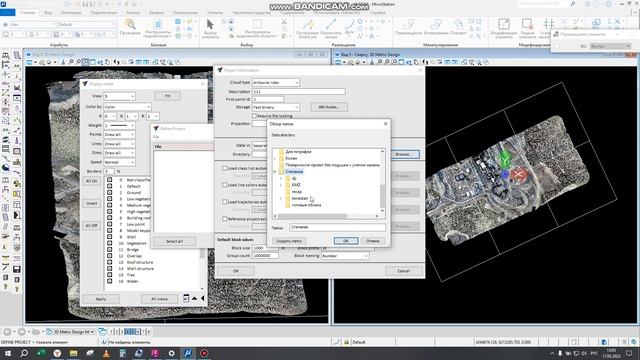Open File menu in Define Project window
Viewport: 640px width, 360px height.
[156, 137]
